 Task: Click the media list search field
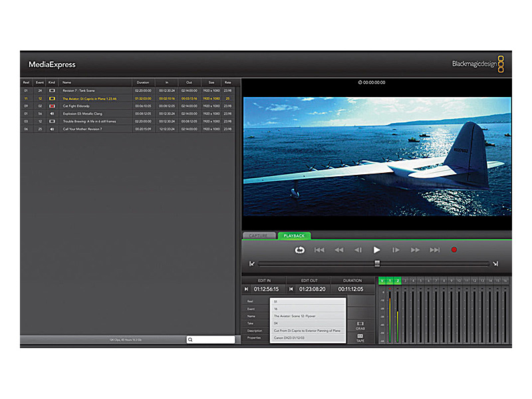pyautogui.click(x=211, y=340)
